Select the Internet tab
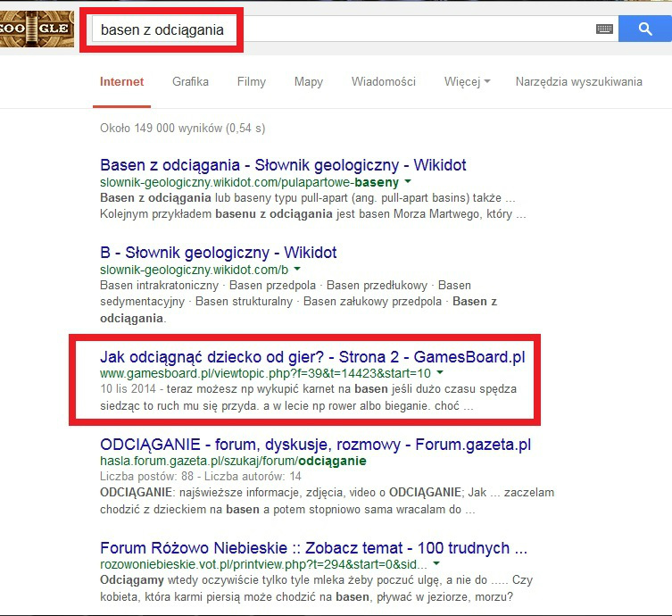The width and height of the screenshot is (672, 616). 121,81
